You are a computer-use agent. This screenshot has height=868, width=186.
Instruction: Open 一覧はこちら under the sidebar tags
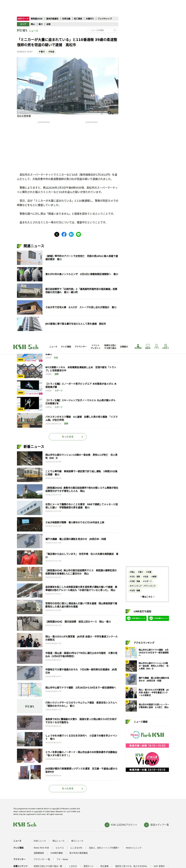pos(147,596)
